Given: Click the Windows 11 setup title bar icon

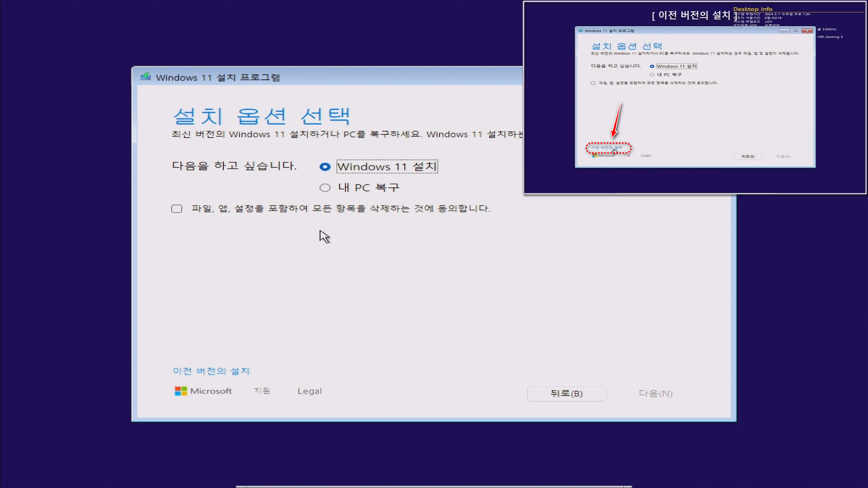Looking at the screenshot, I should (x=146, y=77).
